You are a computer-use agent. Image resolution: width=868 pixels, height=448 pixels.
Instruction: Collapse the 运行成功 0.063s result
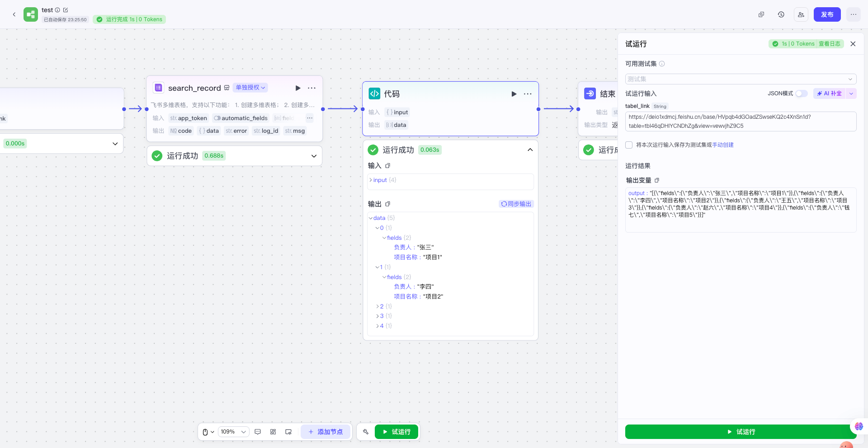coord(530,150)
